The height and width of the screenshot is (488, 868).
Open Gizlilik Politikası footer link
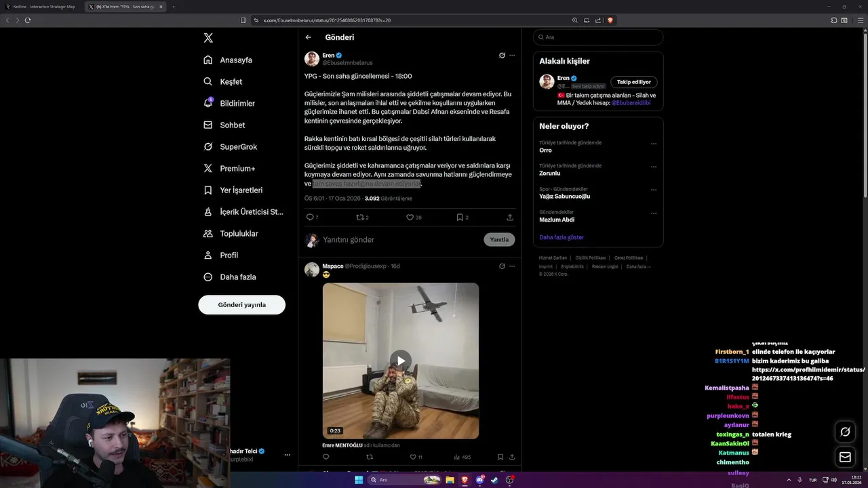tap(591, 258)
